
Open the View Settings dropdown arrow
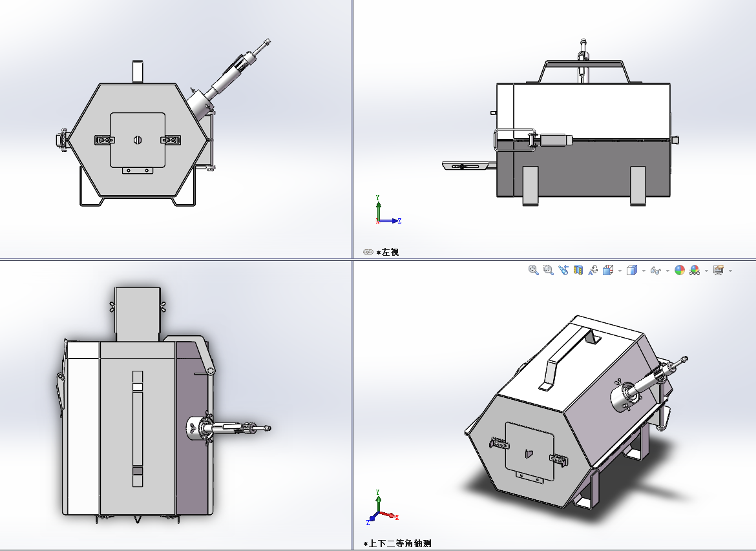click(730, 271)
